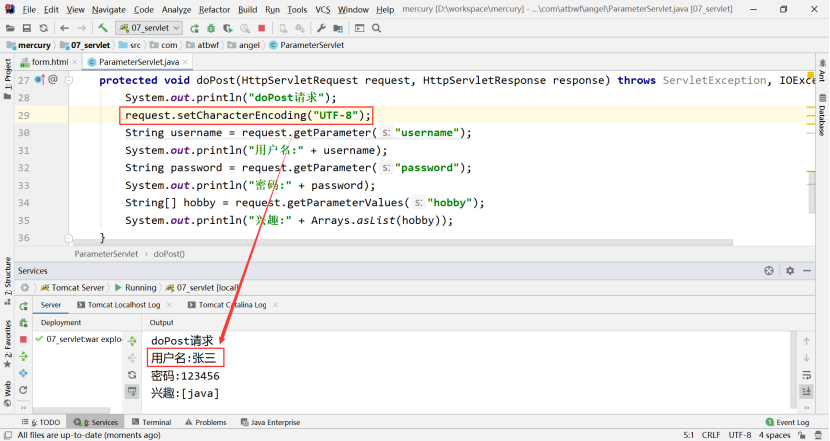830x441 pixels.
Task: Open the File menu
Action: point(29,10)
